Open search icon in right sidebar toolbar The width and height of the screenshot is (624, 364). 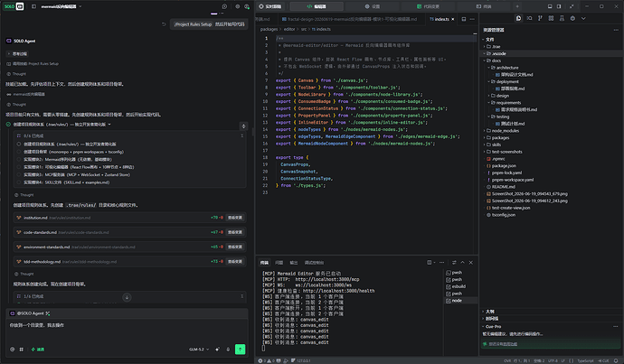529,18
